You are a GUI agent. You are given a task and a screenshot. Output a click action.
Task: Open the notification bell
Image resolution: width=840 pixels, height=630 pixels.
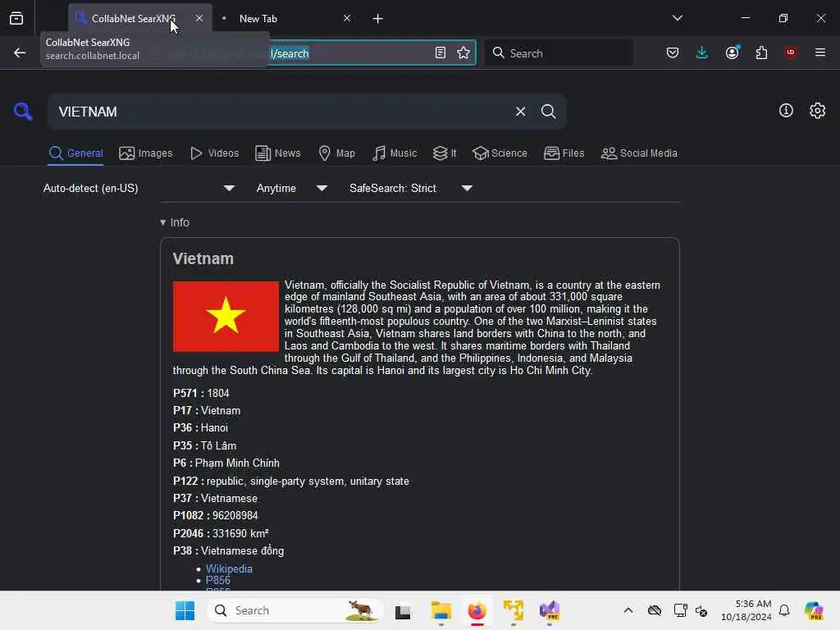784,610
